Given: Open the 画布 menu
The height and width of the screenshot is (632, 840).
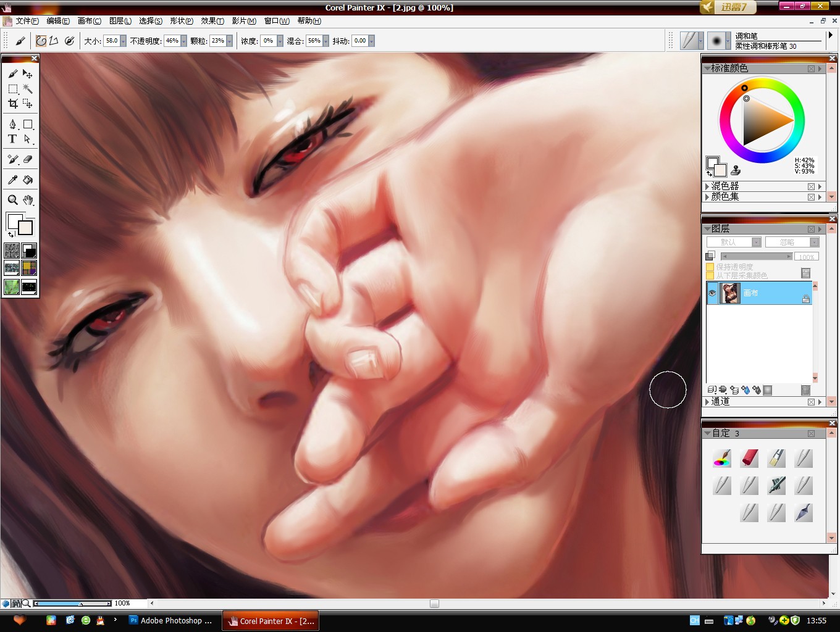Looking at the screenshot, I should pyautogui.click(x=90, y=21).
